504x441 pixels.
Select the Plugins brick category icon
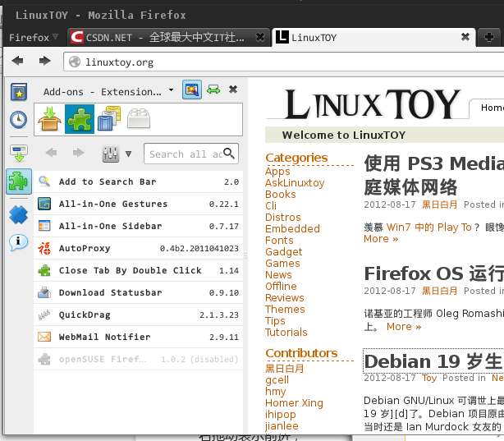pyautogui.click(x=139, y=118)
